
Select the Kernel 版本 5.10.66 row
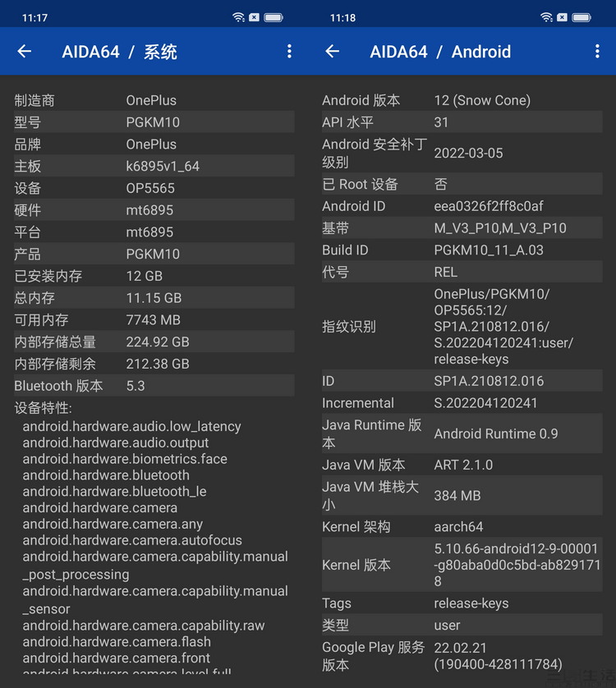coord(462,565)
